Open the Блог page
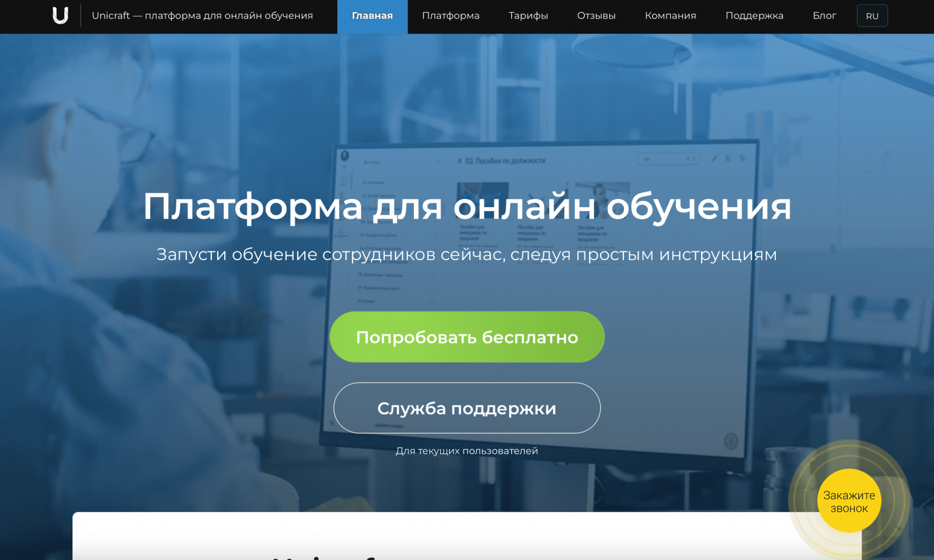934x560 pixels. click(x=824, y=16)
